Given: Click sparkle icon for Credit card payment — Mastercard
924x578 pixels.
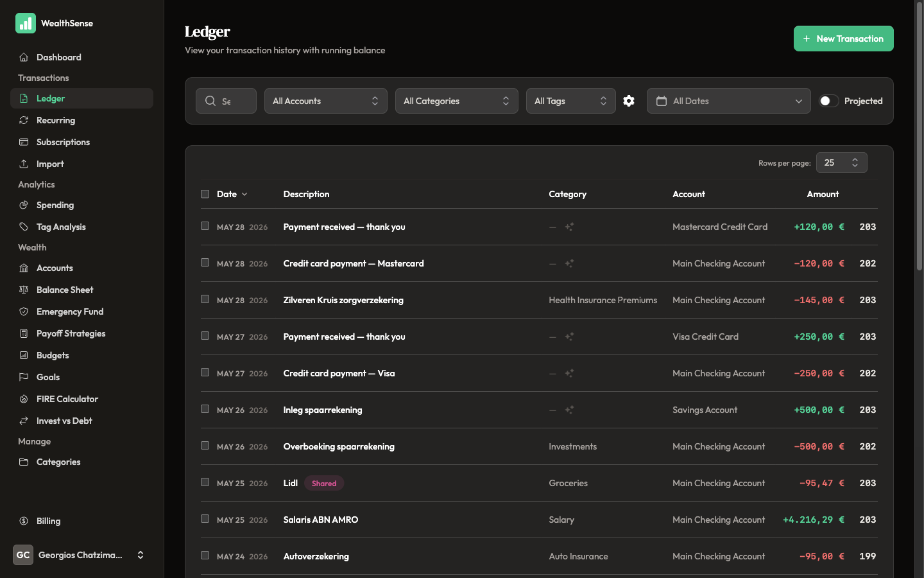Looking at the screenshot, I should click(x=569, y=263).
